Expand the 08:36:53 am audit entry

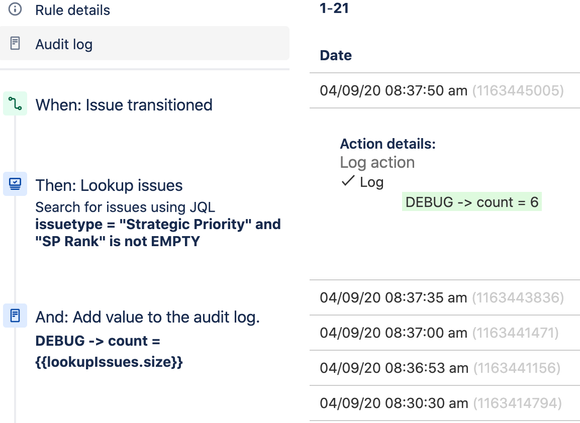pyautogui.click(x=445, y=368)
